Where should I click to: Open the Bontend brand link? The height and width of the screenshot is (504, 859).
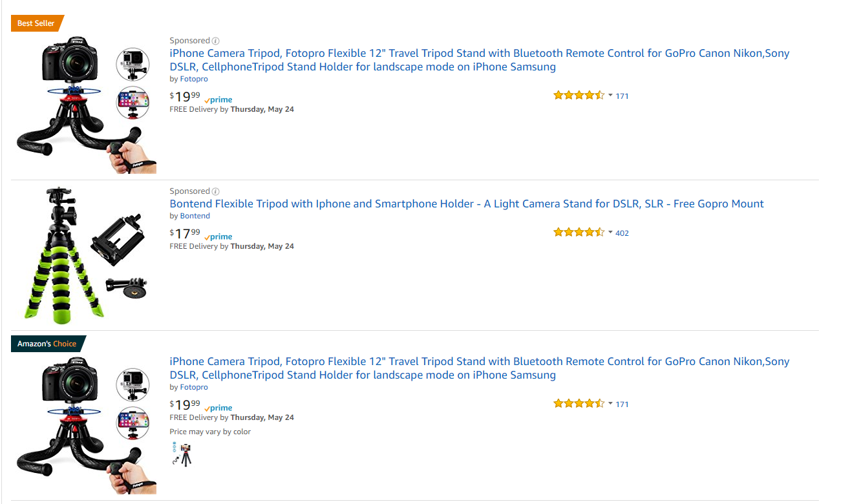click(195, 216)
